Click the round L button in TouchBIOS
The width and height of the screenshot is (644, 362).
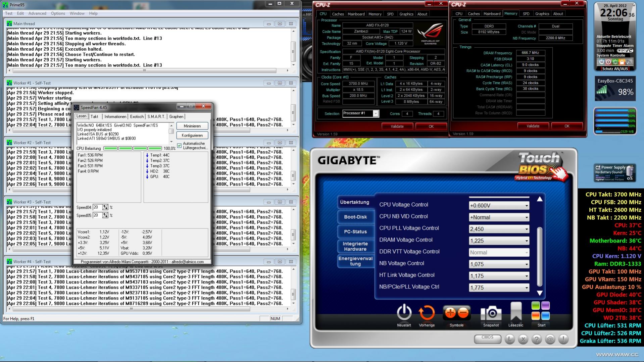coord(510,339)
